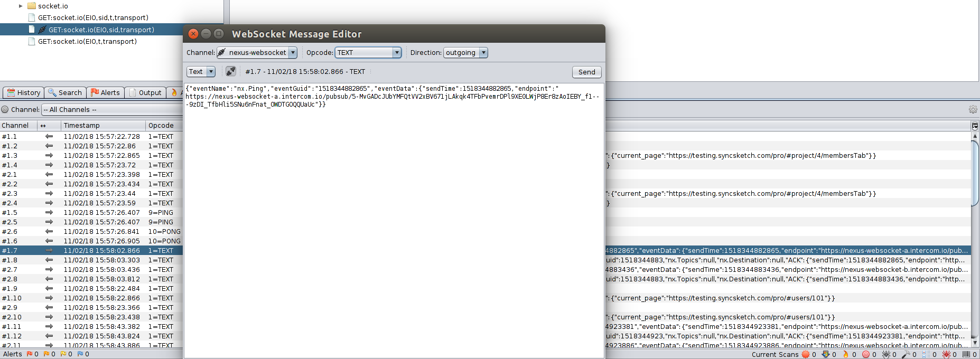This screenshot has width=980, height=359.
Task: Open the partially hidden flame-icon tab
Action: click(175, 92)
